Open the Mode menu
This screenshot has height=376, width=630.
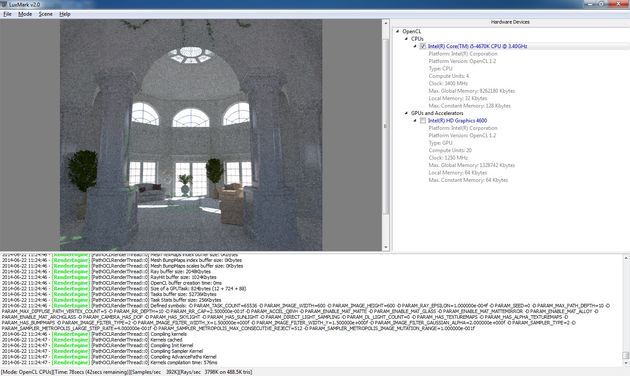[x=25, y=14]
